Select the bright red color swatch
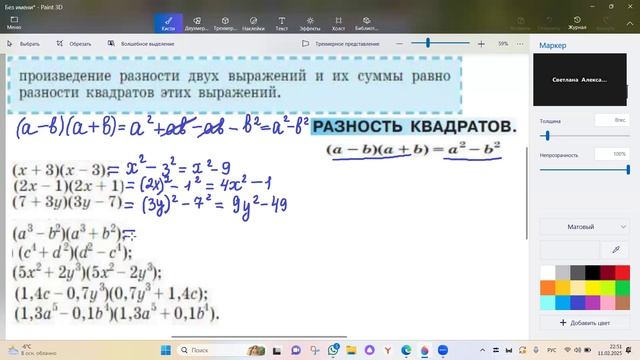 click(622, 273)
